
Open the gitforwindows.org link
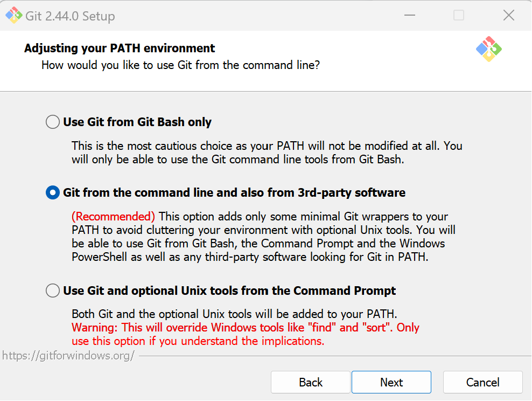tap(68, 356)
